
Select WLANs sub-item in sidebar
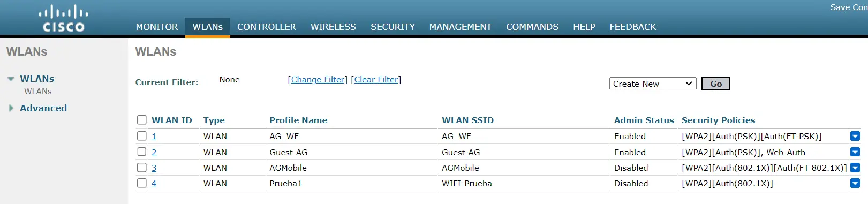click(x=38, y=92)
